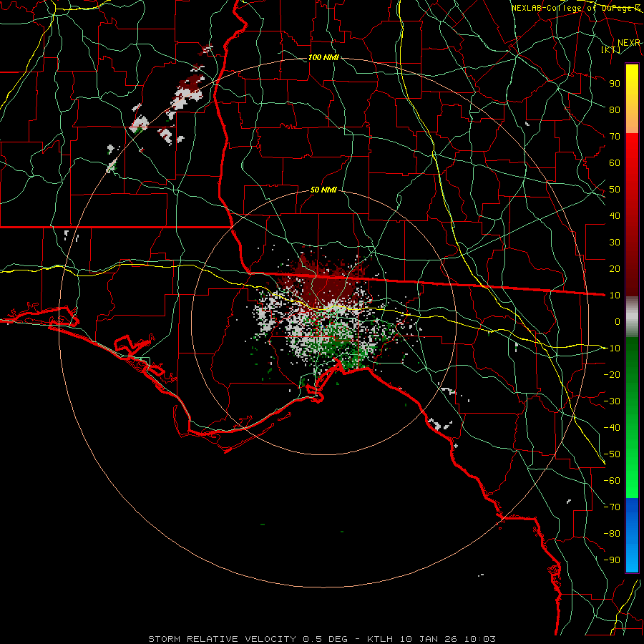Select the 50 value on velocity scale
This screenshot has height=644, width=644.
(x=615, y=190)
